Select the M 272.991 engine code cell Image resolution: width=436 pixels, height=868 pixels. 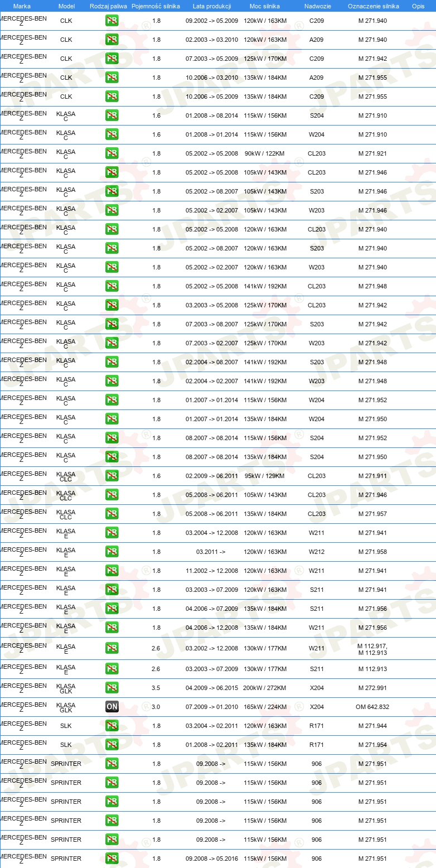372,688
